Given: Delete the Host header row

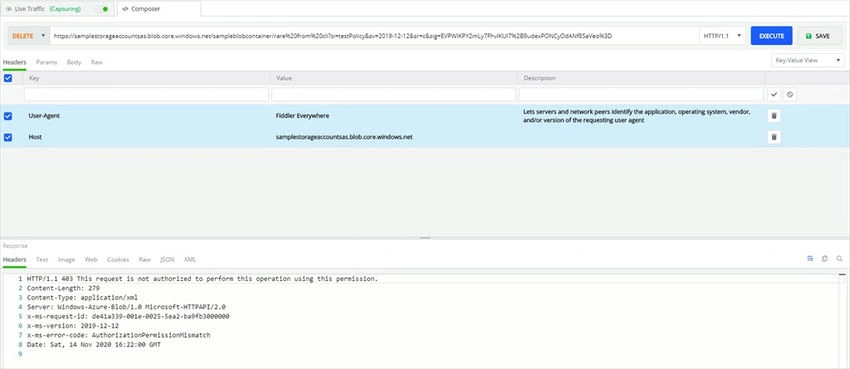Looking at the screenshot, I should [774, 137].
